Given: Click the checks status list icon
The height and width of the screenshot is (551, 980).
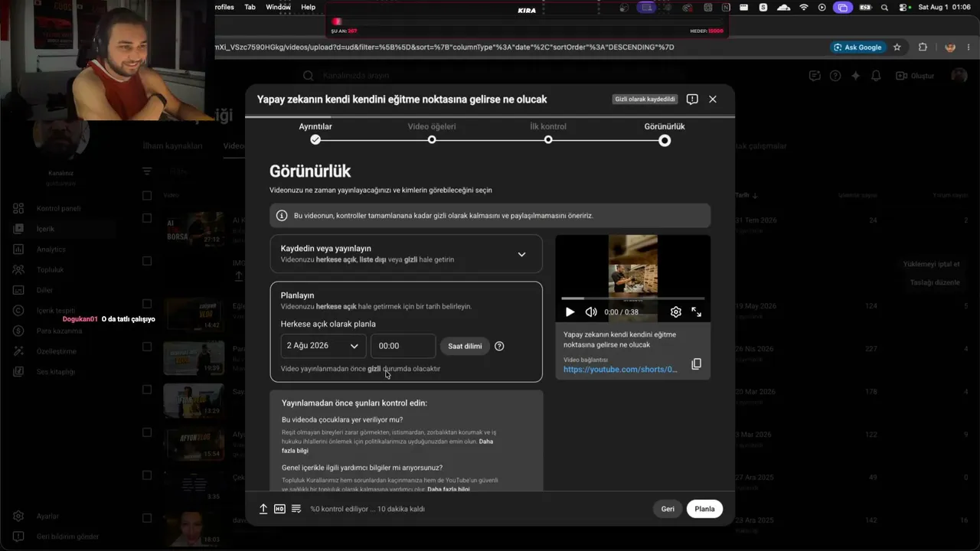Looking at the screenshot, I should [x=296, y=509].
